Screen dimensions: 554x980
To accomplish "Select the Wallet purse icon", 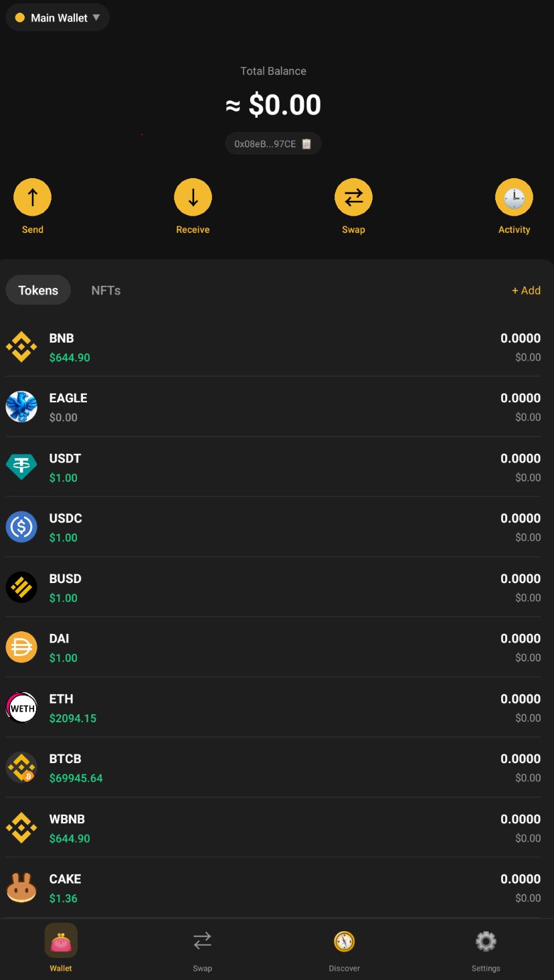I will tap(61, 941).
